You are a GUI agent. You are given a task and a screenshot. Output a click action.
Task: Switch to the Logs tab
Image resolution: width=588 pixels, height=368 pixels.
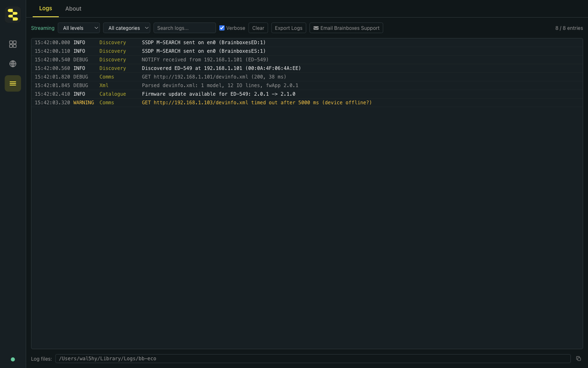pos(46,8)
